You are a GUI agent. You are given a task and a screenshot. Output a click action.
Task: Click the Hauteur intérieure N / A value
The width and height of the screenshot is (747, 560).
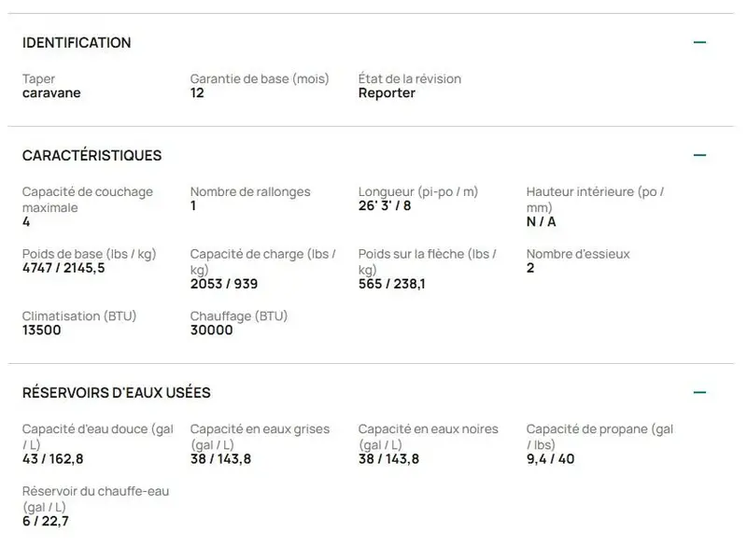coord(542,221)
